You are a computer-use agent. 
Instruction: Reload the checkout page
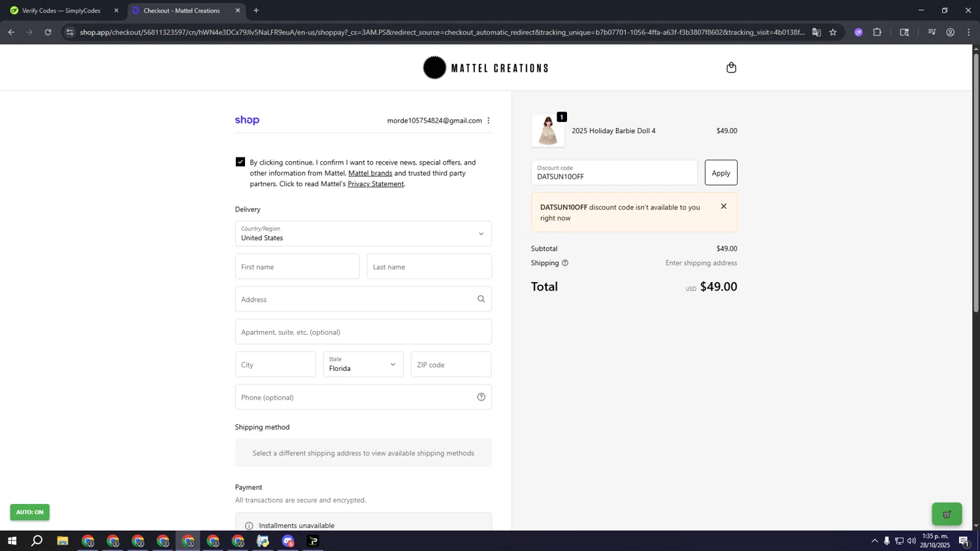click(x=48, y=32)
